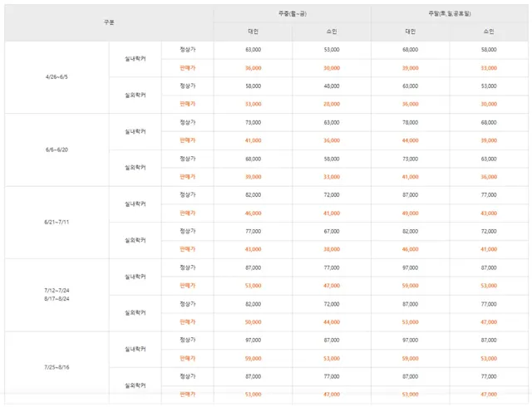Click the 48,000 regular price cell

(x=332, y=86)
